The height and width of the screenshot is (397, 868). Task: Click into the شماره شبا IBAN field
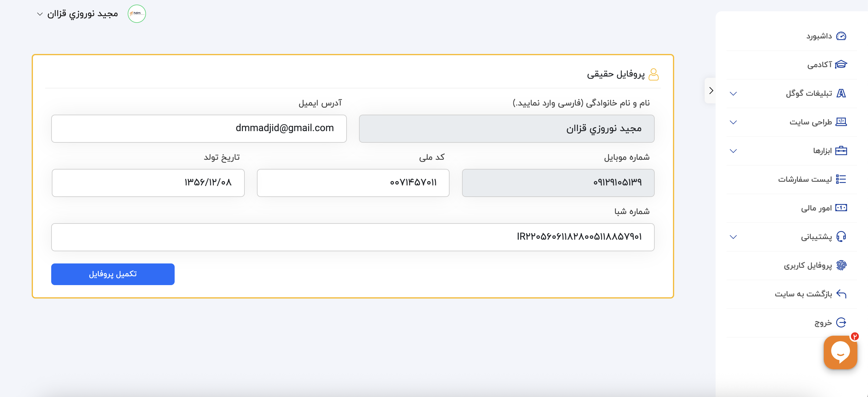click(x=353, y=237)
